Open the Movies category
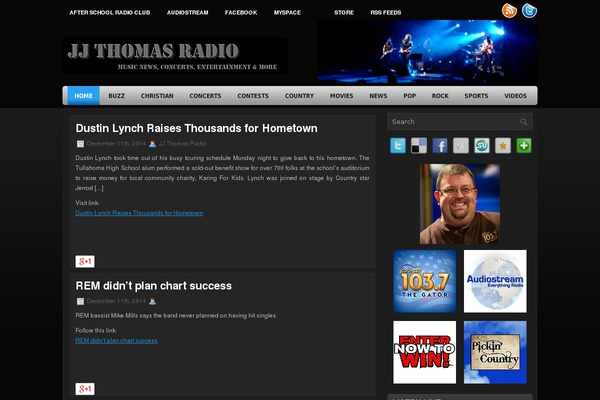The height and width of the screenshot is (400, 600). point(341,96)
